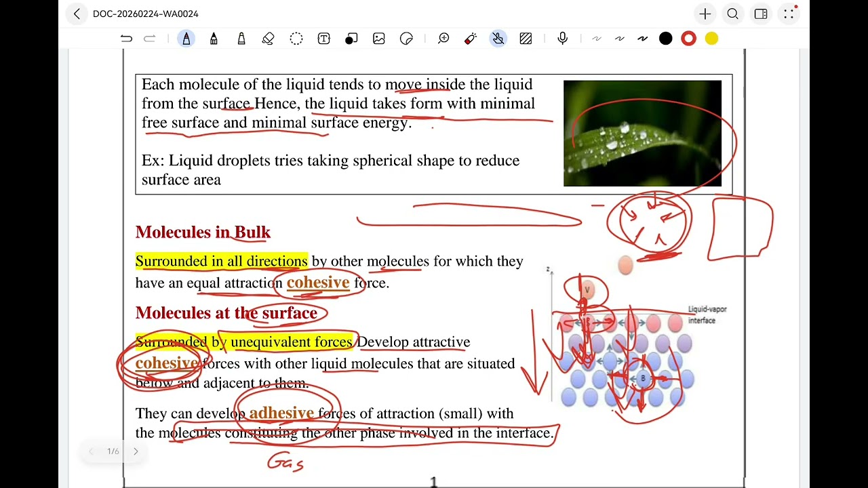Viewport: 868px width, 488px height.
Task: Undo the last stroke
Action: [127, 39]
